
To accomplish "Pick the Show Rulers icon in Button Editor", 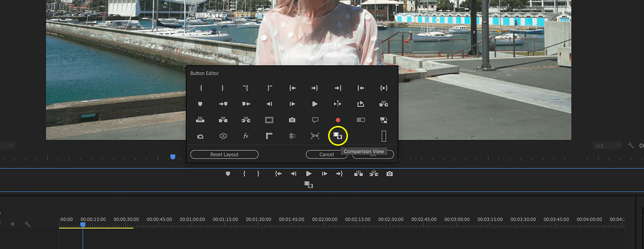I will coord(269,136).
